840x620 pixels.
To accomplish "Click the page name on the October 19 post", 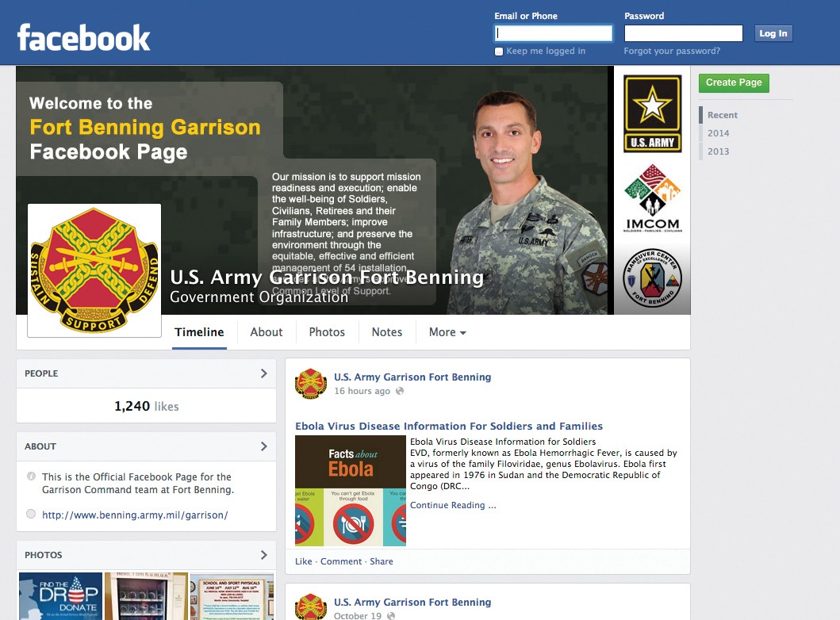I will tap(412, 603).
